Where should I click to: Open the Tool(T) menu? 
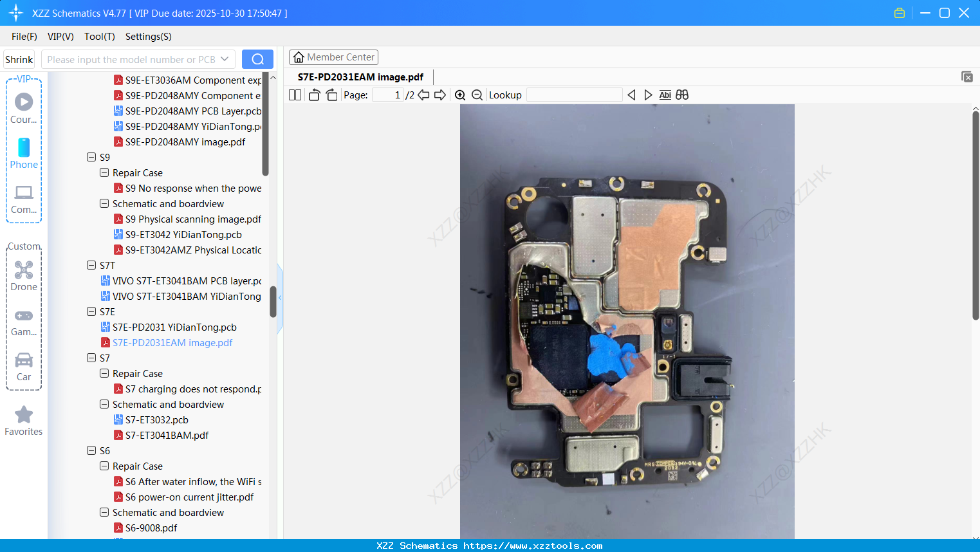click(100, 37)
